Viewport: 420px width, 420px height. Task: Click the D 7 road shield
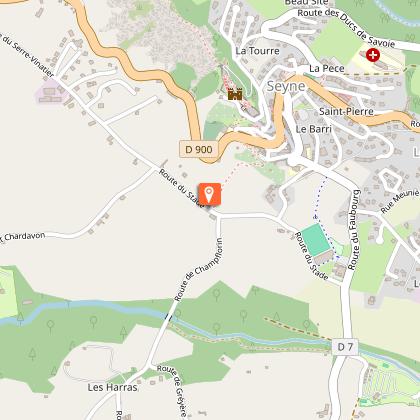(345, 347)
